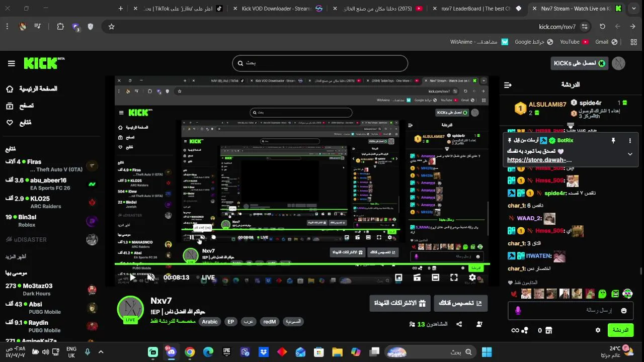Open stream player settings gear
The width and height of the screenshot is (644, 362).
[472, 278]
